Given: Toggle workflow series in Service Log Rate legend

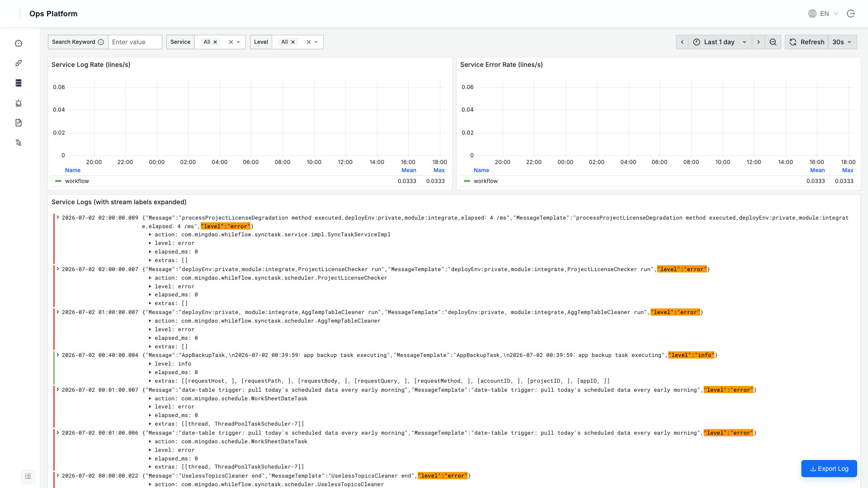Looking at the screenshot, I should click(77, 181).
